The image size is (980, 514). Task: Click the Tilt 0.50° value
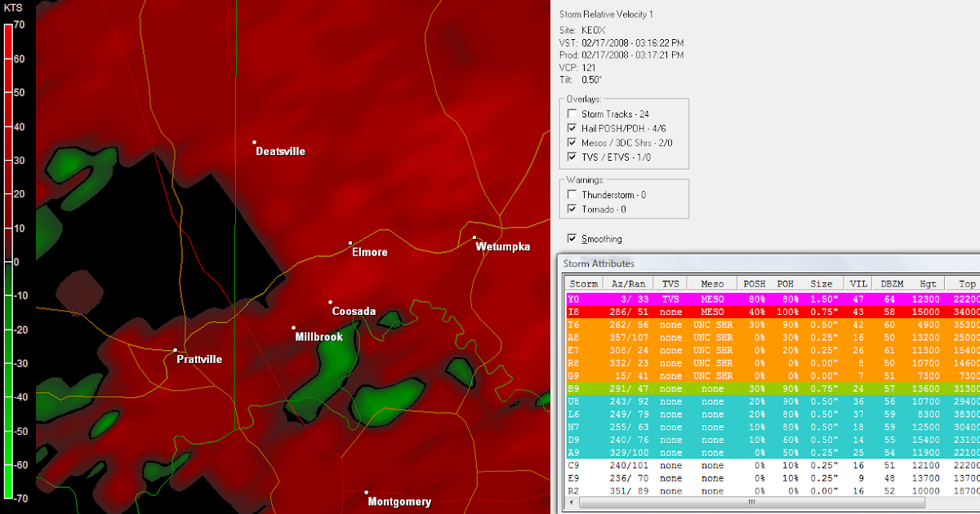592,80
